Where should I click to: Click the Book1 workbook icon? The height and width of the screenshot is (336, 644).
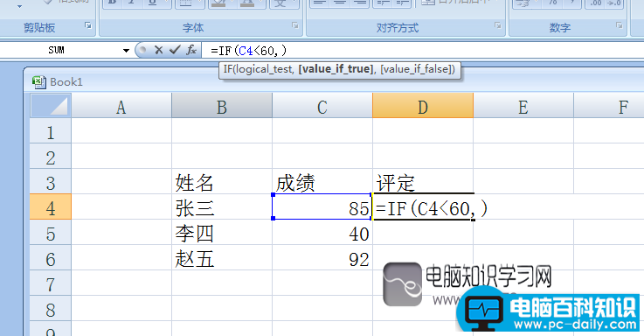click(39, 82)
